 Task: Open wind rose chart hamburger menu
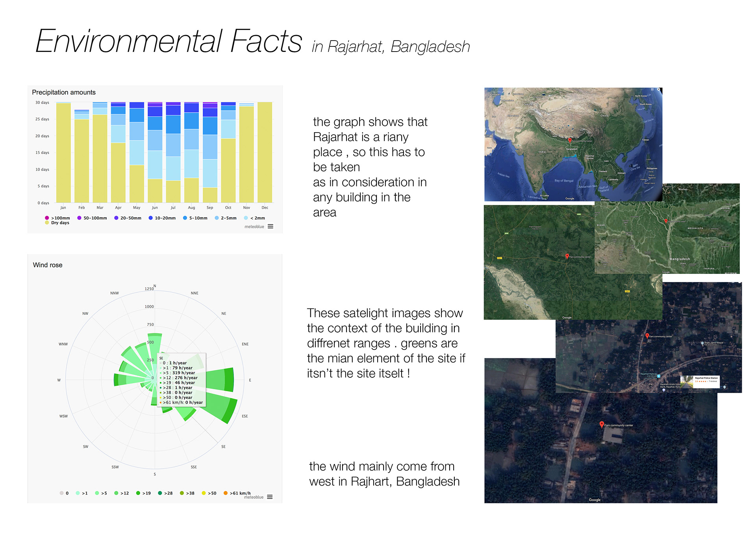(x=270, y=497)
